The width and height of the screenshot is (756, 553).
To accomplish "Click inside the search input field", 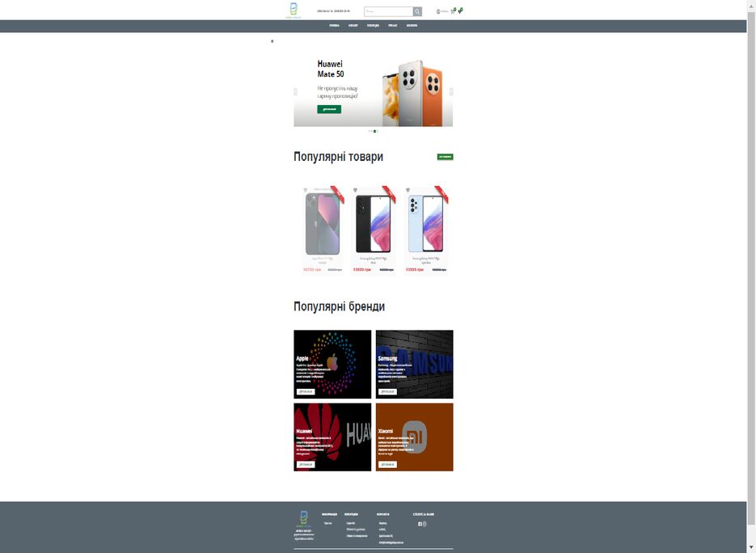I will [389, 11].
